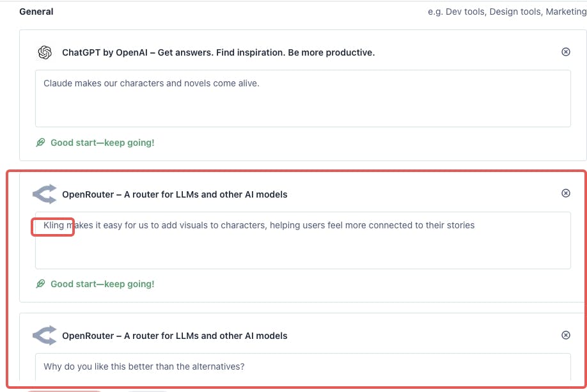Click the feather icon under the Claude review
The height and width of the screenshot is (392, 587).
pyautogui.click(x=40, y=143)
